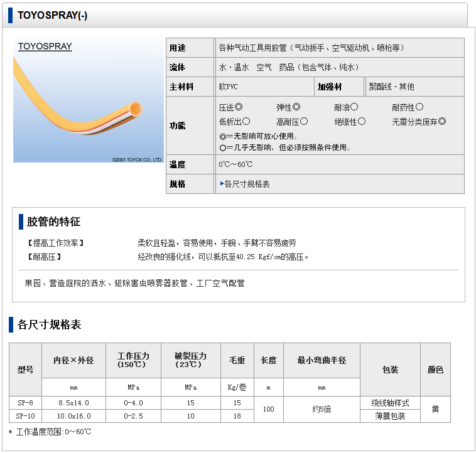Click the 软PVC material value
Viewport: 476px width, 453px height.
pyautogui.click(x=228, y=87)
